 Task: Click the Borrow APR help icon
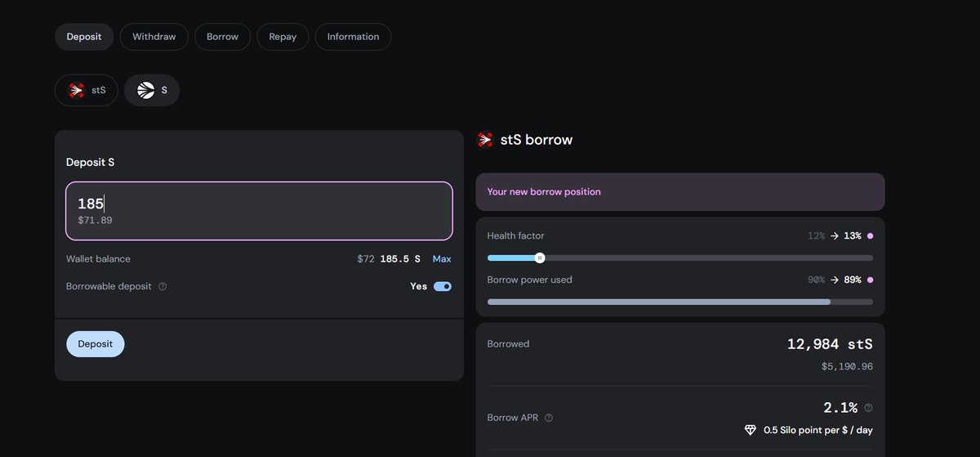coord(549,418)
